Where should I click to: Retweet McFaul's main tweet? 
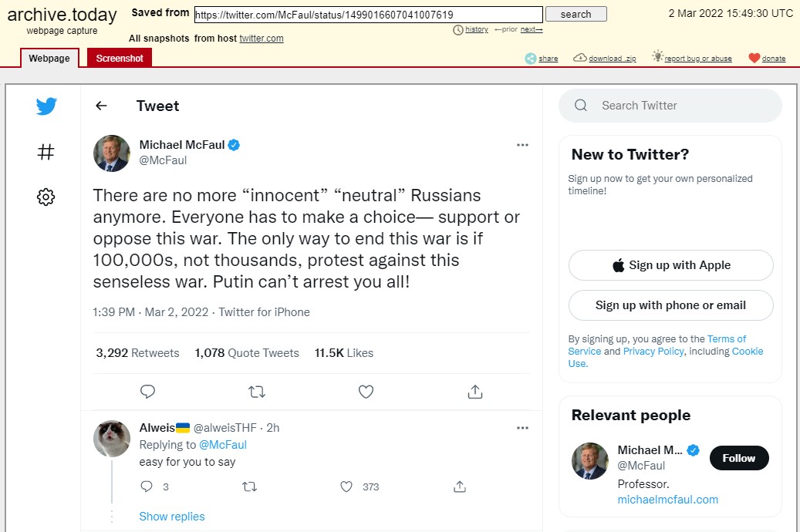tap(257, 392)
